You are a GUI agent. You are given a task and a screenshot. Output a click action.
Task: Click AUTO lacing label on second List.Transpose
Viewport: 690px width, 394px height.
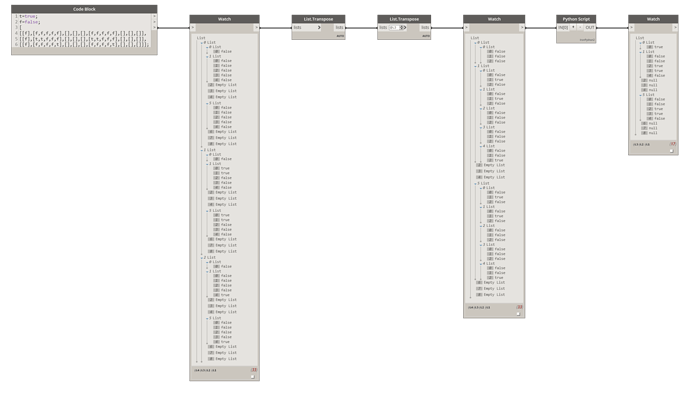pos(426,36)
